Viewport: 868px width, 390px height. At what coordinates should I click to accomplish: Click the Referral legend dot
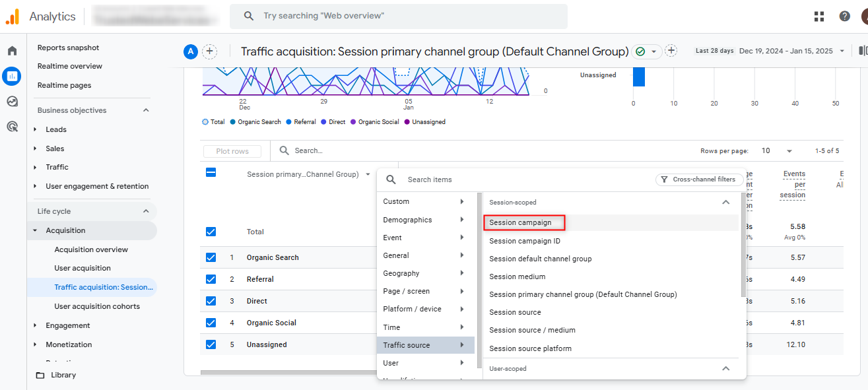coord(289,122)
